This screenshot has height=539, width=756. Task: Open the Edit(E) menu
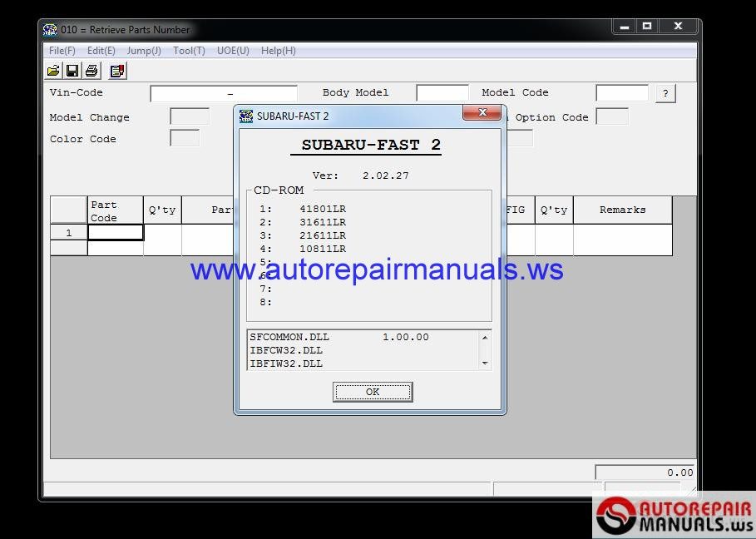click(101, 51)
